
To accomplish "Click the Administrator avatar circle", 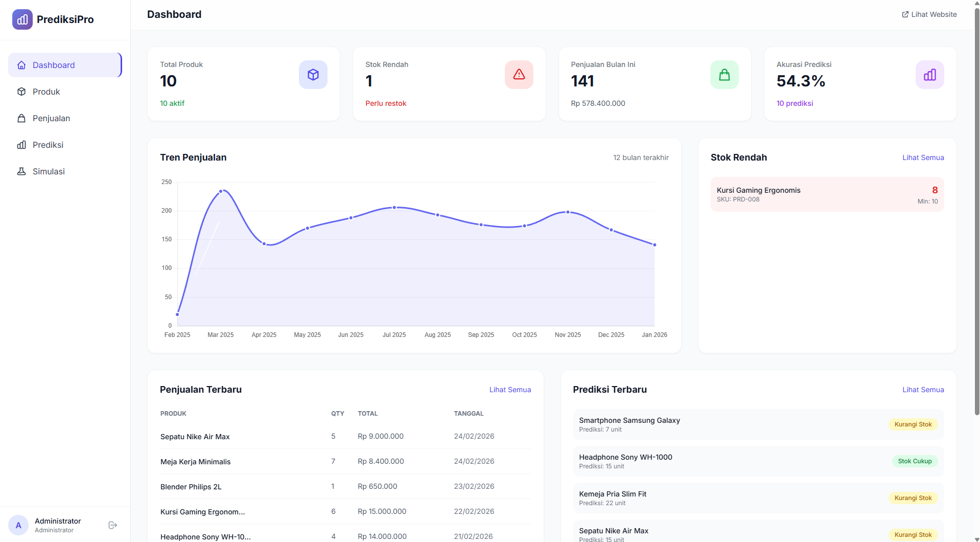I will pos(18,525).
